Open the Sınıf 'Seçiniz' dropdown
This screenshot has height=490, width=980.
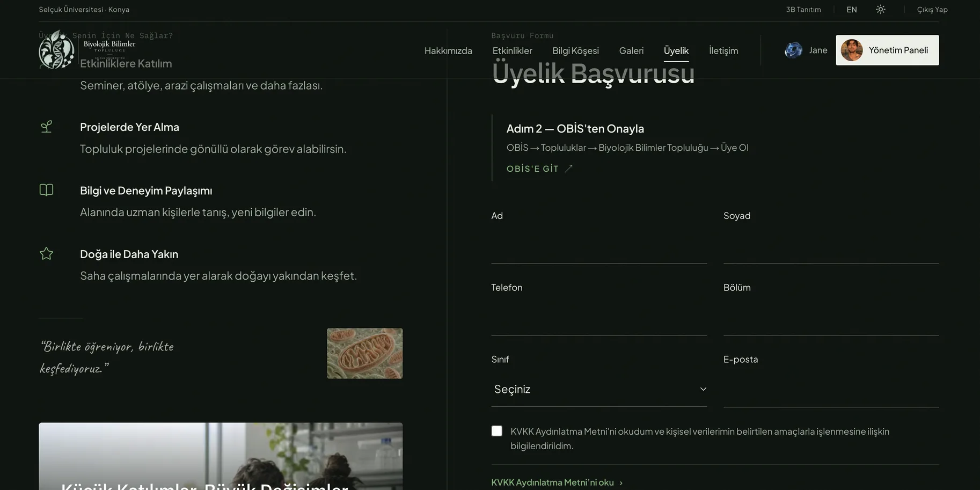pyautogui.click(x=599, y=389)
